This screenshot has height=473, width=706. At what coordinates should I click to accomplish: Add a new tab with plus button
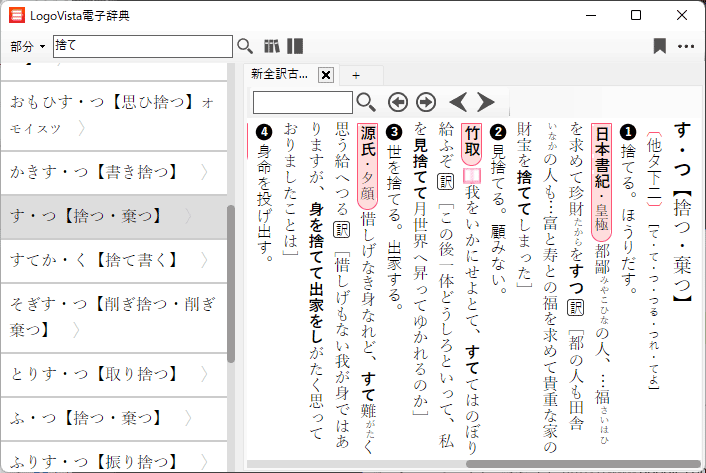click(355, 75)
